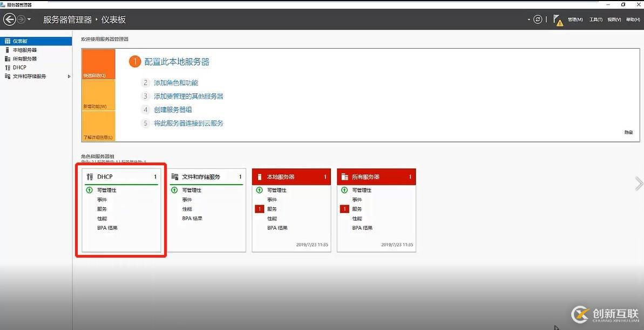644x330 pixels.
Task: Open the notifications flag with warning
Action: [558, 20]
